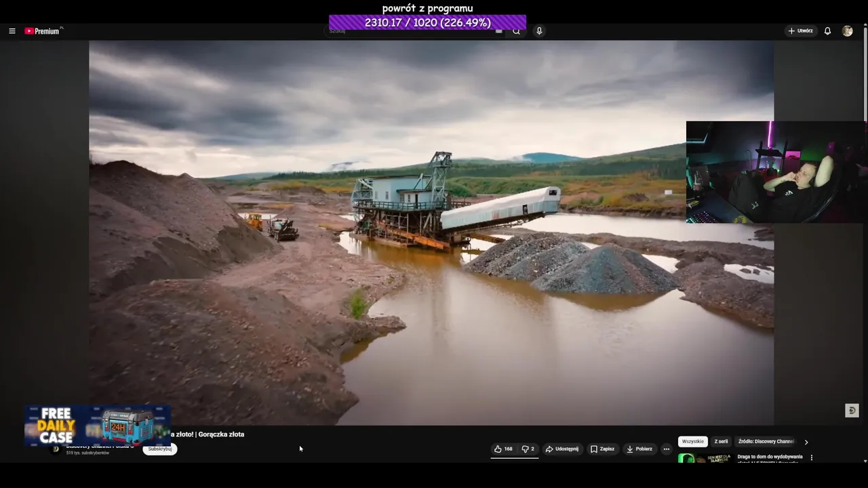Screen dimensions: 868x488
Task: Click the Discovery watermark on the video
Action: click(852, 411)
